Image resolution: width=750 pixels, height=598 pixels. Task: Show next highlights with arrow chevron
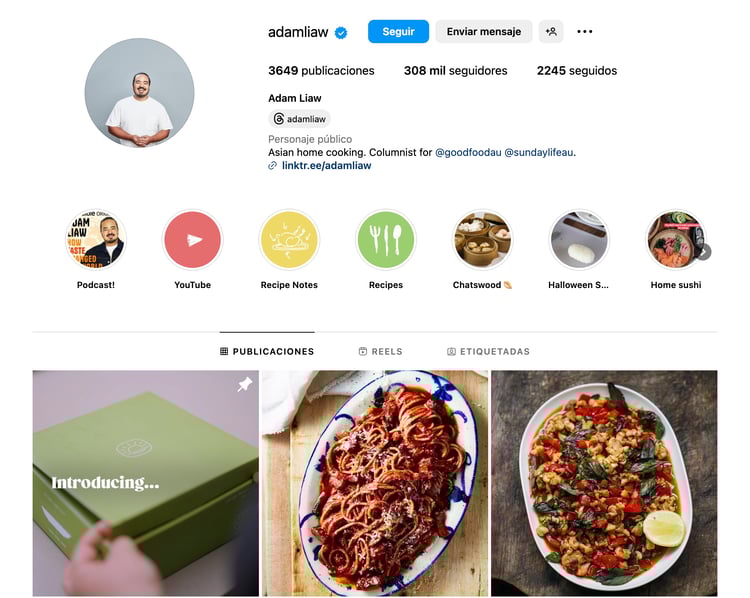(704, 252)
